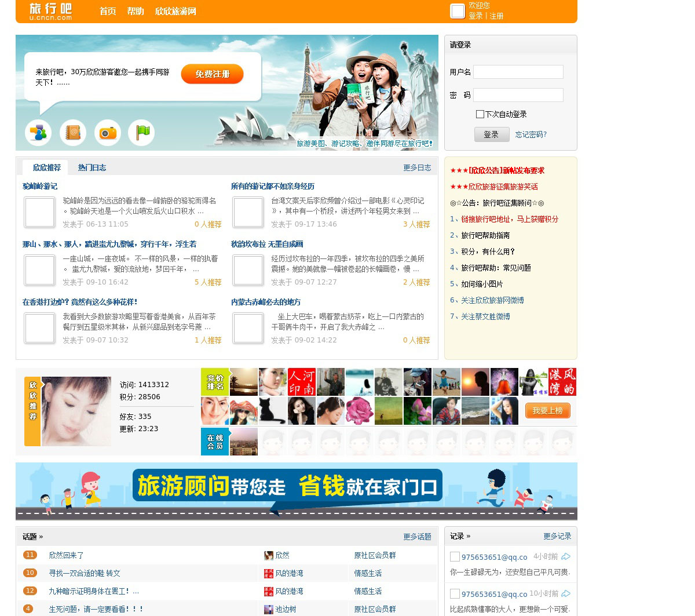The width and height of the screenshot is (695, 616).
Task: Click the 我要上榜 button
Action: 548,410
